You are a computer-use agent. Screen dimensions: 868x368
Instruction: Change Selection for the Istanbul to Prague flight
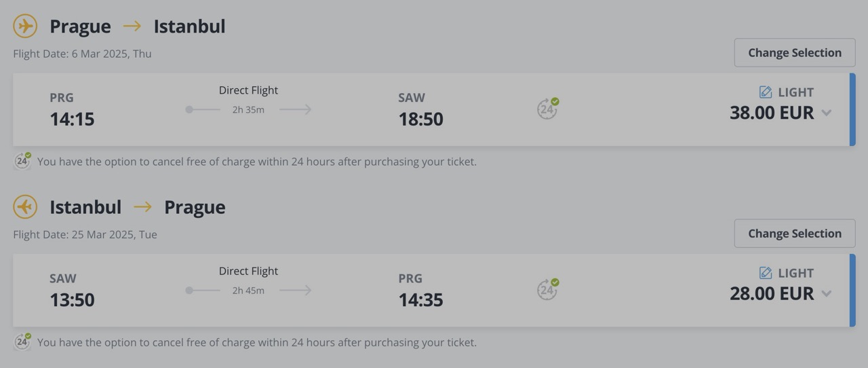pyautogui.click(x=795, y=234)
